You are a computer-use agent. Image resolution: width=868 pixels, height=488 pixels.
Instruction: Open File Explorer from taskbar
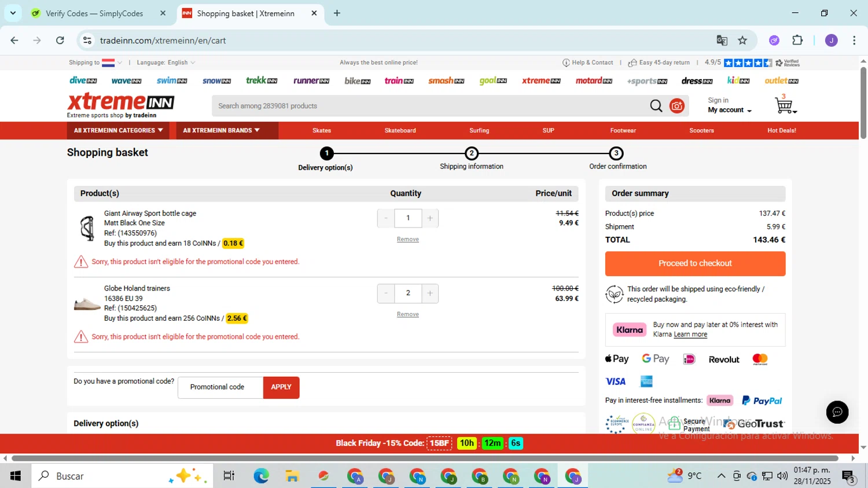point(292,476)
